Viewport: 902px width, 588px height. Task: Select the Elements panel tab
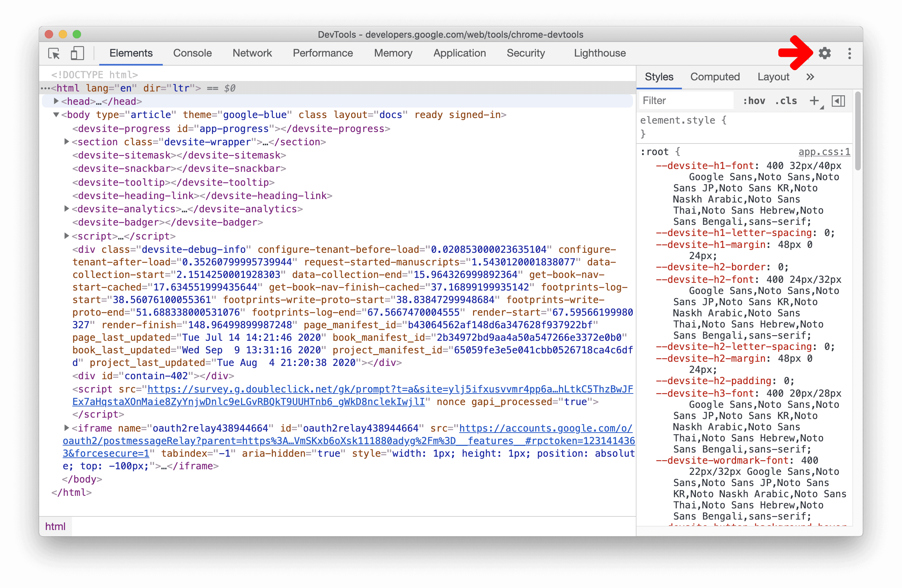pyautogui.click(x=131, y=54)
